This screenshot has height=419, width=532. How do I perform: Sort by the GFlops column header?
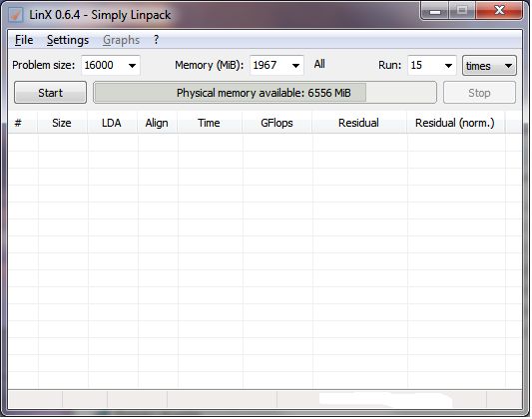pyautogui.click(x=276, y=123)
